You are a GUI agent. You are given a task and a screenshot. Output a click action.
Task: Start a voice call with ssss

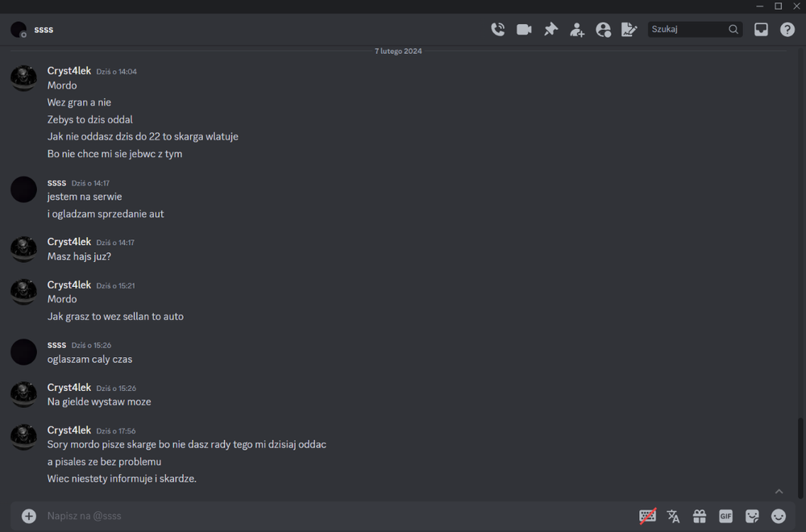(497, 29)
